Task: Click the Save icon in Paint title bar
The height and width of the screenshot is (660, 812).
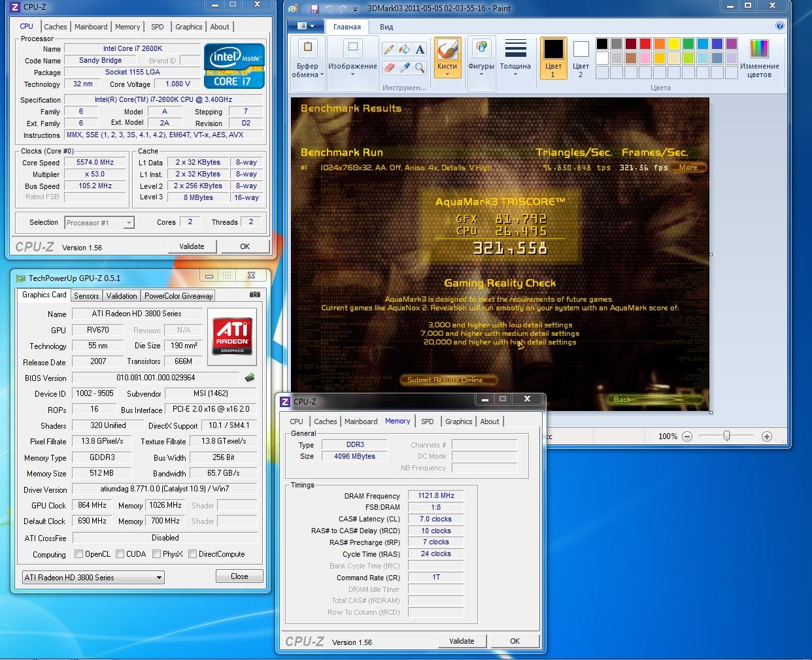Action: pyautogui.click(x=314, y=8)
